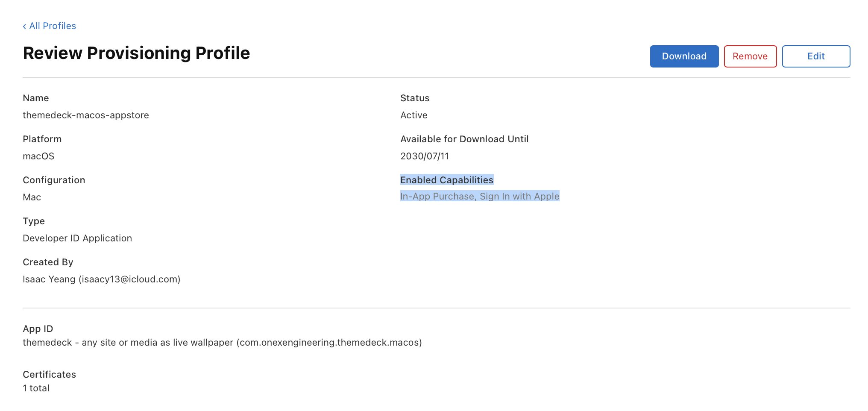The image size is (868, 411).
Task: Download the provisioning profile
Action: pyautogui.click(x=684, y=56)
